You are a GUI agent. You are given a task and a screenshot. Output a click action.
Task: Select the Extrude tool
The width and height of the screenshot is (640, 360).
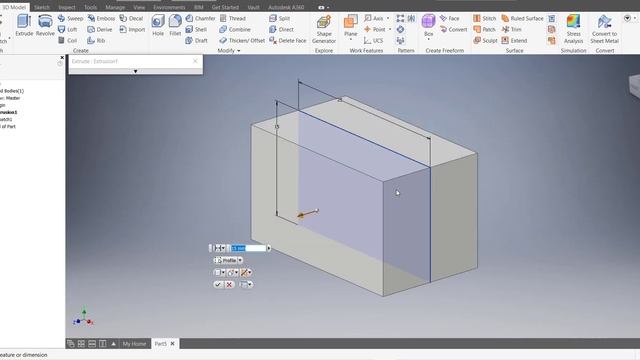click(24, 25)
